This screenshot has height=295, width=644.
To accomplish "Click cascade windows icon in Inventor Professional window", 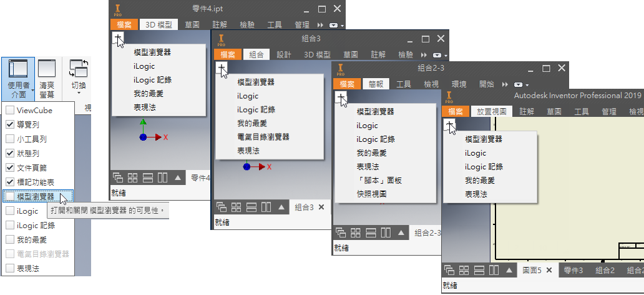I will click(449, 271).
